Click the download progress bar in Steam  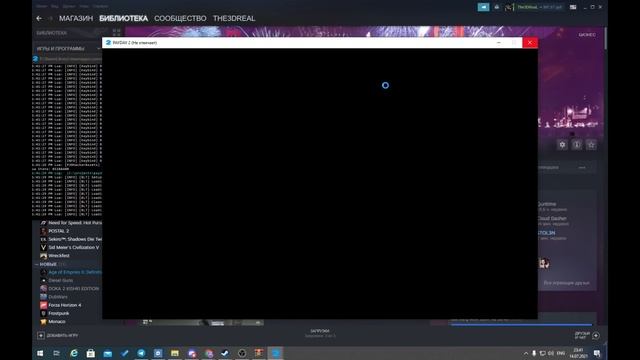click(x=521, y=325)
